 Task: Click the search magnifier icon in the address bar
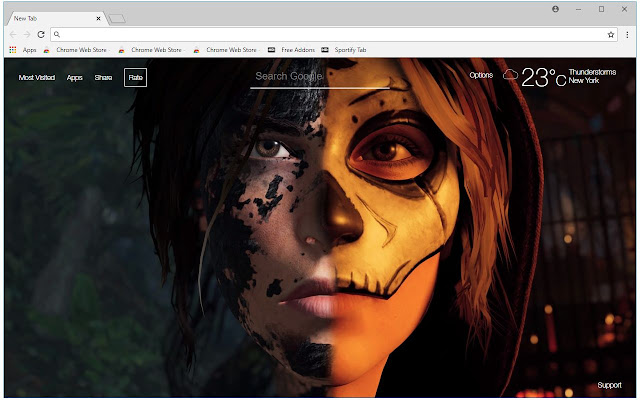coord(57,35)
